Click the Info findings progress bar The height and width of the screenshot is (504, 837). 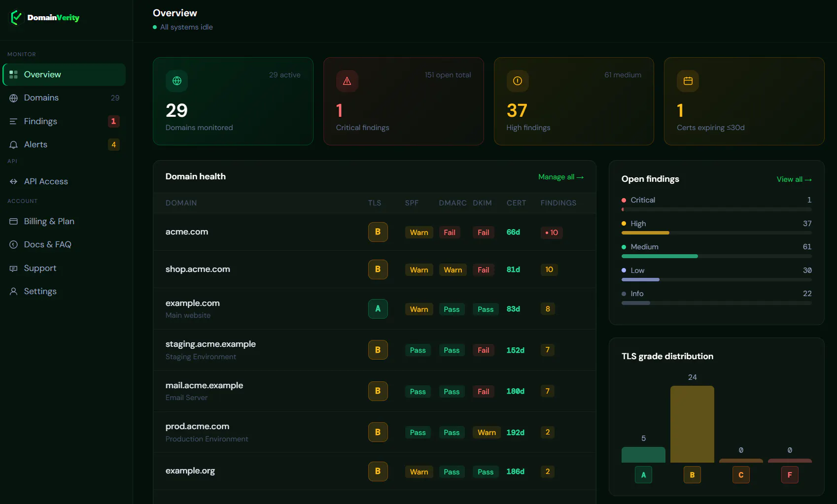point(717,303)
